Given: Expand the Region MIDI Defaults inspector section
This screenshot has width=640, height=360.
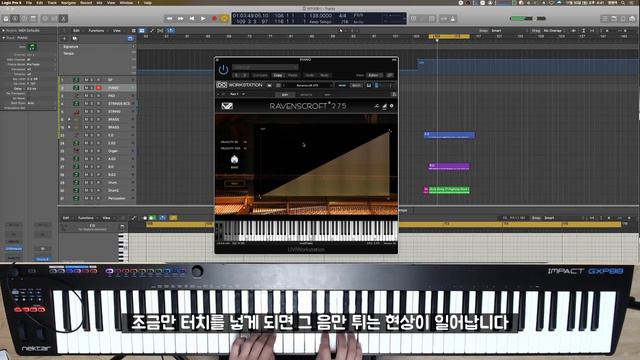Looking at the screenshot, I should tap(3, 31).
